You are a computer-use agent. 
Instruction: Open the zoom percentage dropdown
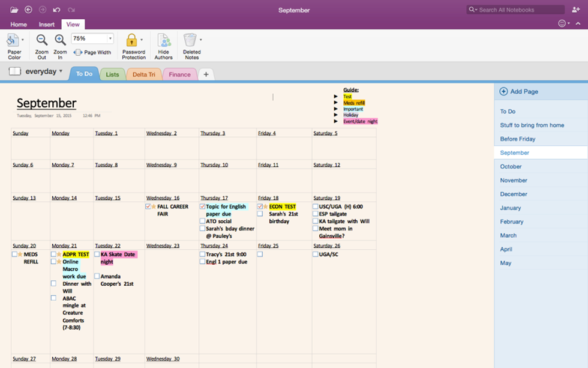click(110, 38)
